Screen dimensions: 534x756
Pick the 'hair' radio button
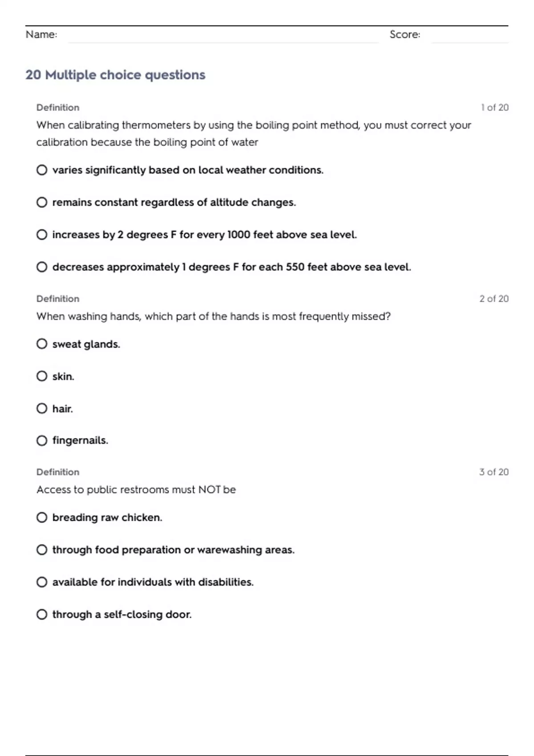42,408
